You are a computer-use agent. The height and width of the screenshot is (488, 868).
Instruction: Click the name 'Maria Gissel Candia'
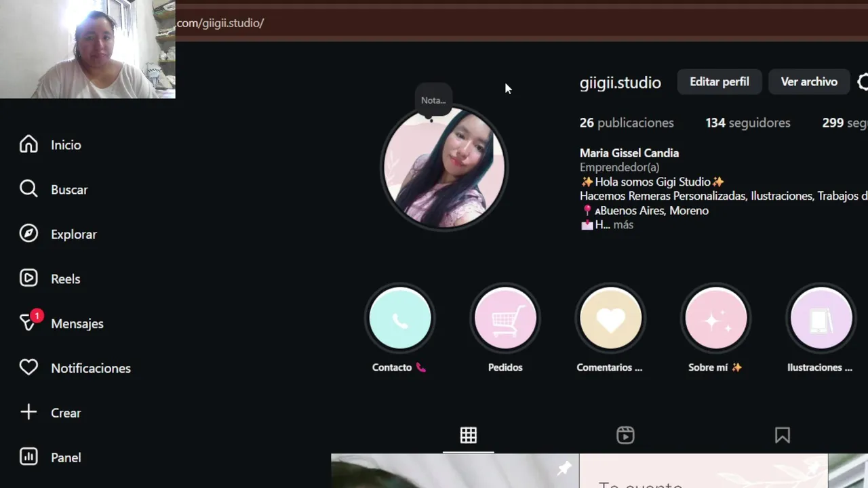[x=629, y=153]
